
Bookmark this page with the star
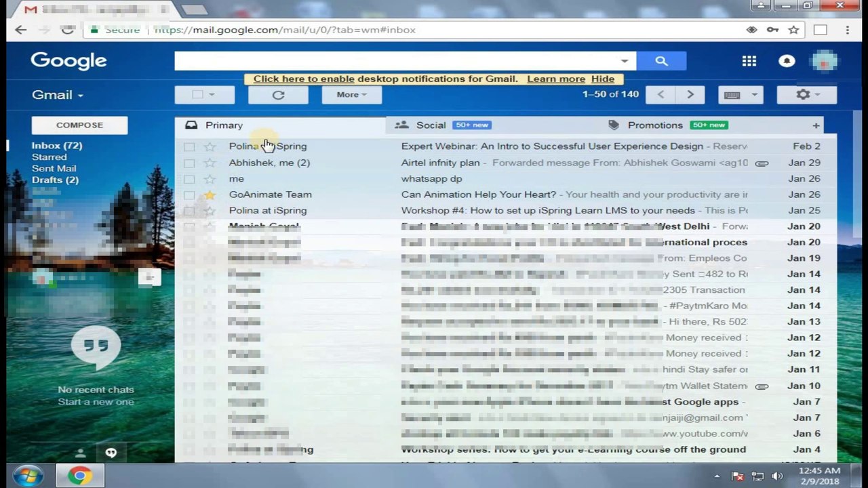(793, 30)
